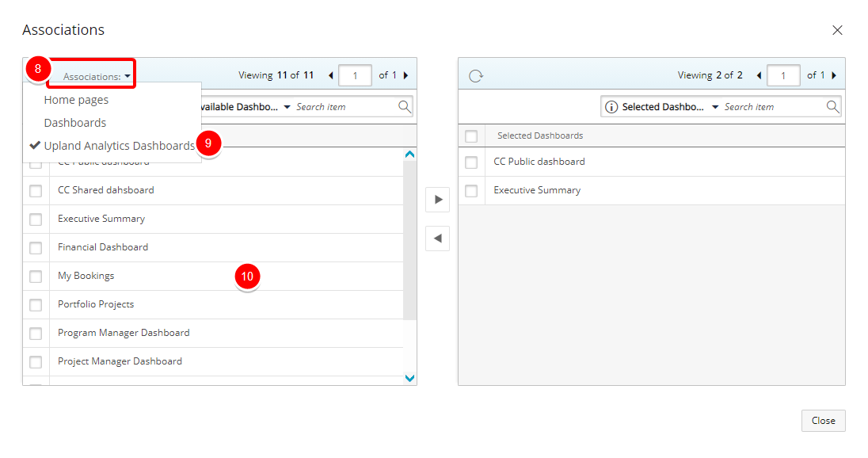Click info icon beside Selected Dashboards filter
Image resolution: width=868 pixels, height=458 pixels.
click(x=611, y=107)
